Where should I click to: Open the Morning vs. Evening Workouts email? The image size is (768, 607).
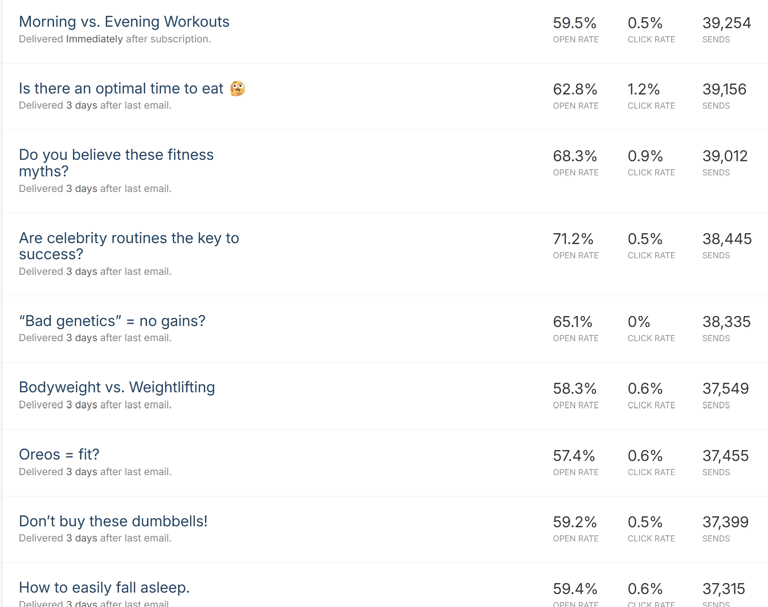[x=124, y=22]
